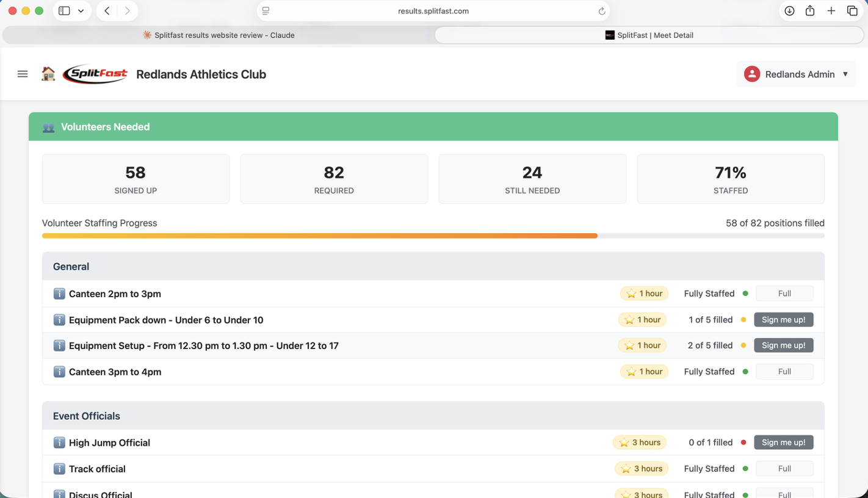Open the hamburger navigation menu
The image size is (868, 498).
point(23,74)
